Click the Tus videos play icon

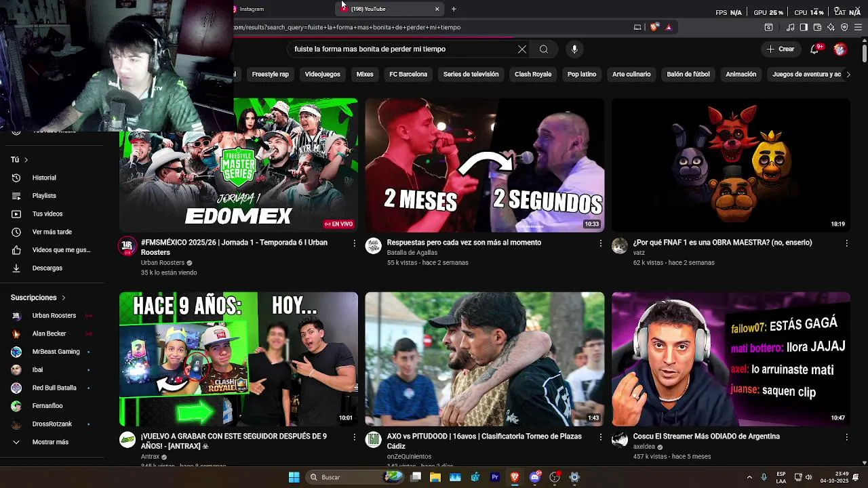pos(16,214)
